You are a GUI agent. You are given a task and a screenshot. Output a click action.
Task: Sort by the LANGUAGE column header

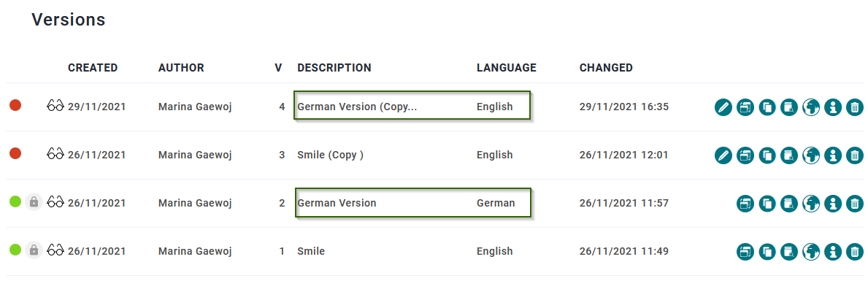pos(507,67)
